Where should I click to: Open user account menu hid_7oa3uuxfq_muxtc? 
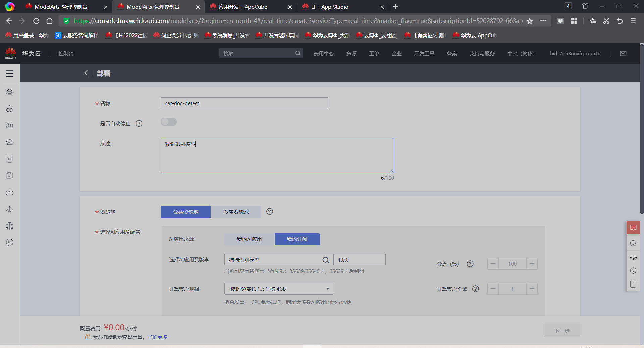pyautogui.click(x=575, y=54)
